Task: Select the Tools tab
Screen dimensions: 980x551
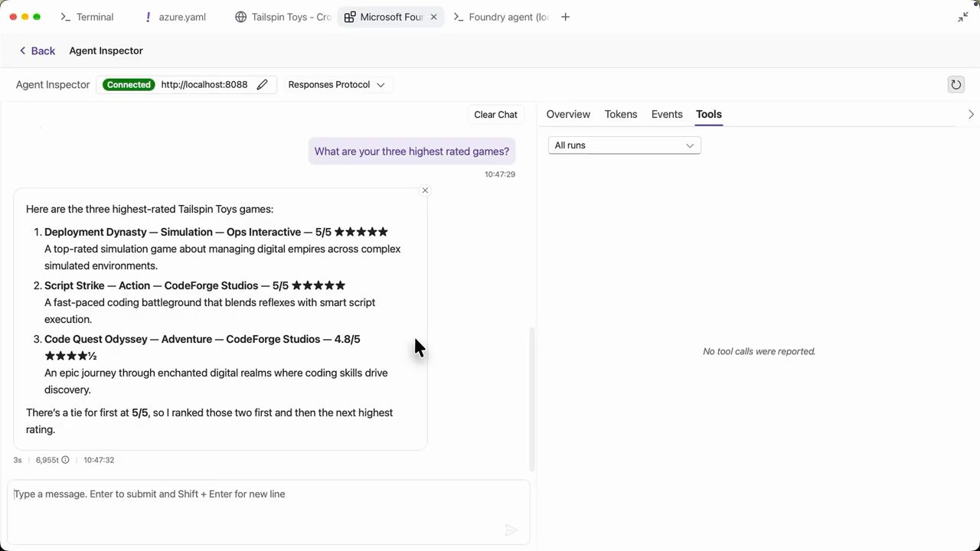Action: pos(709,114)
